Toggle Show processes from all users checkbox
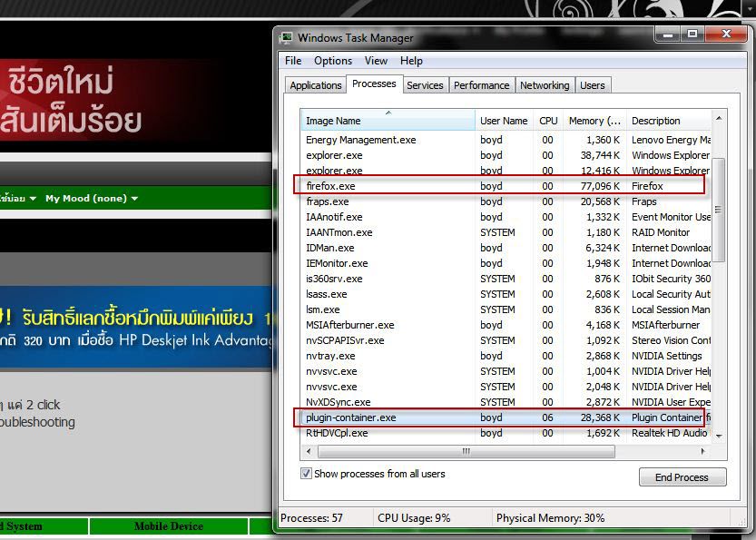This screenshot has height=540, width=756. coord(306,474)
